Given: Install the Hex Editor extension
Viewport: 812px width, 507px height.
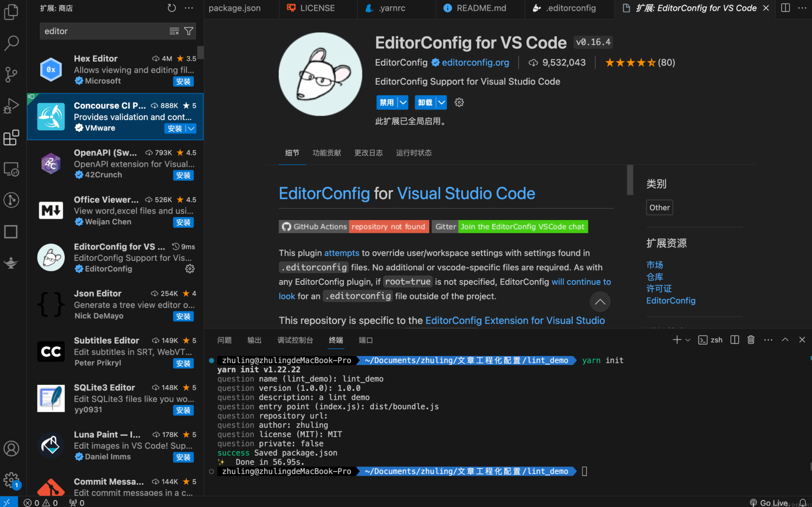Looking at the screenshot, I should pyautogui.click(x=183, y=81).
